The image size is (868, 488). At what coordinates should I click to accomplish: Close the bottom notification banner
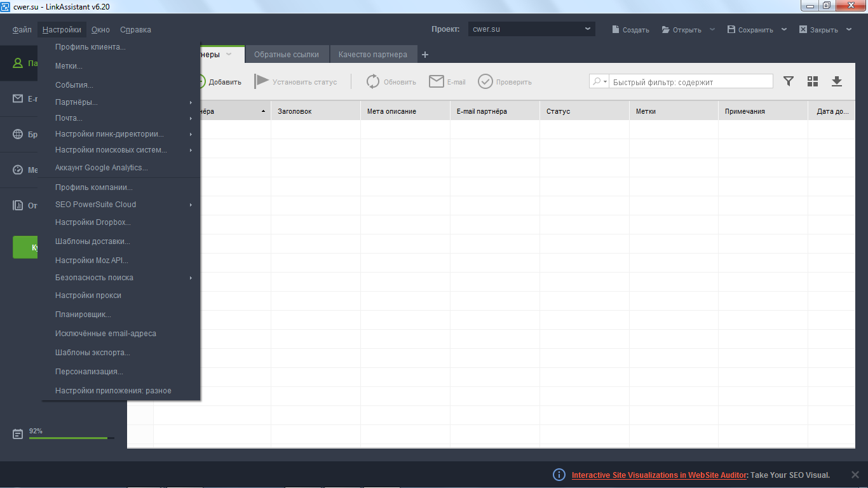(x=855, y=475)
